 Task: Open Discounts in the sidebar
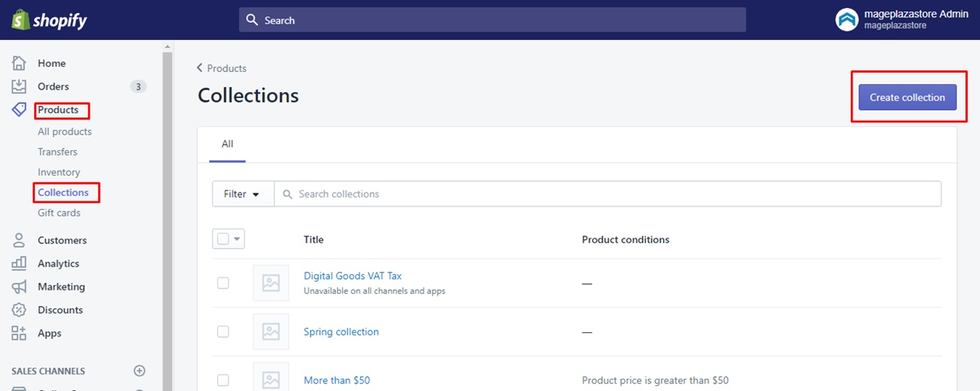pyautogui.click(x=60, y=310)
